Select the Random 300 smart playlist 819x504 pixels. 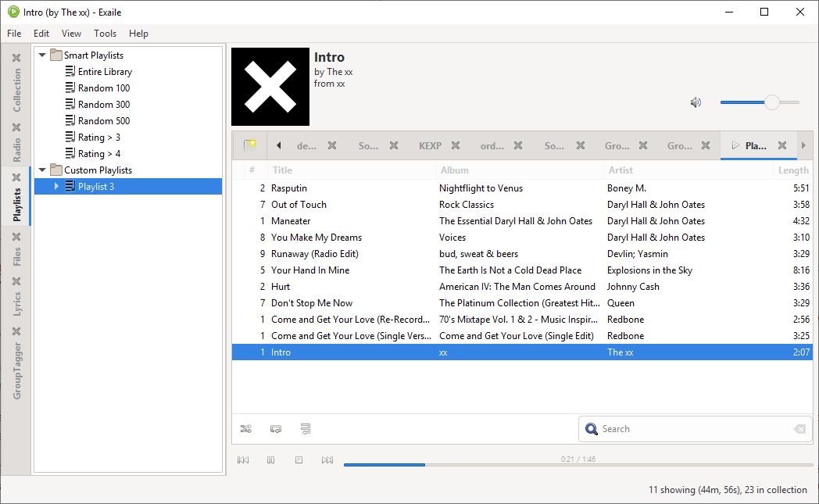coord(103,105)
